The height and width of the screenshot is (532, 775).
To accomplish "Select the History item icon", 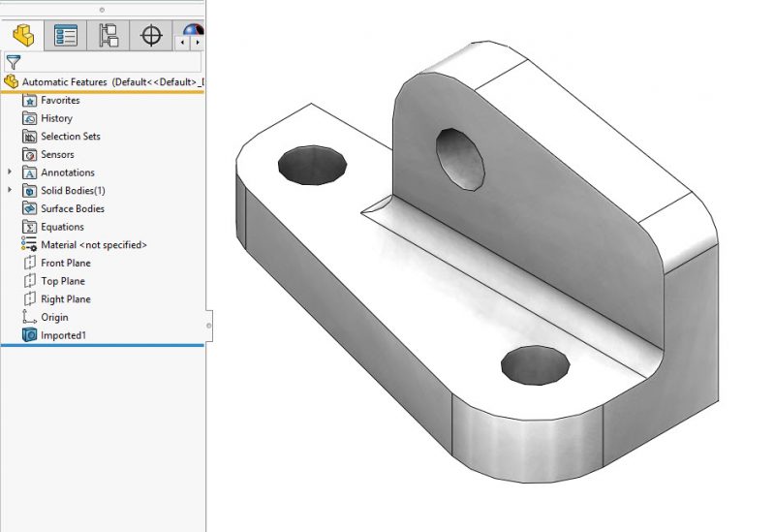I will click(x=30, y=118).
